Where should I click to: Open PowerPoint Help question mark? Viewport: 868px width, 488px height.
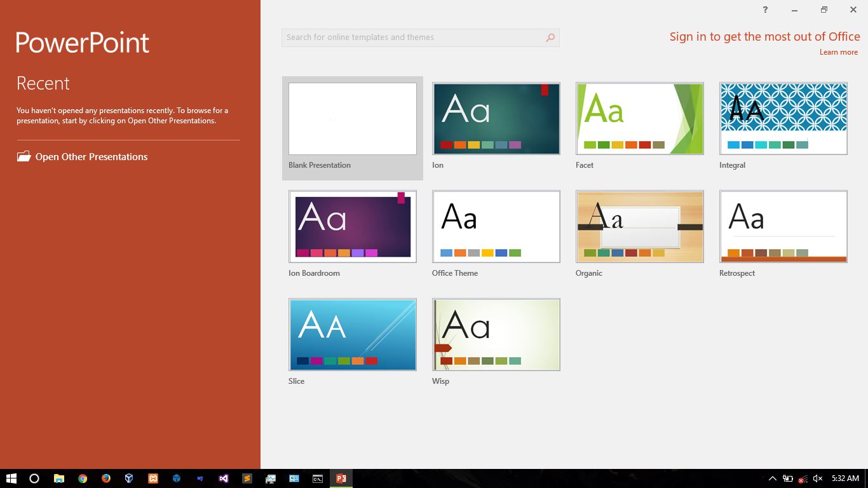[x=765, y=10]
